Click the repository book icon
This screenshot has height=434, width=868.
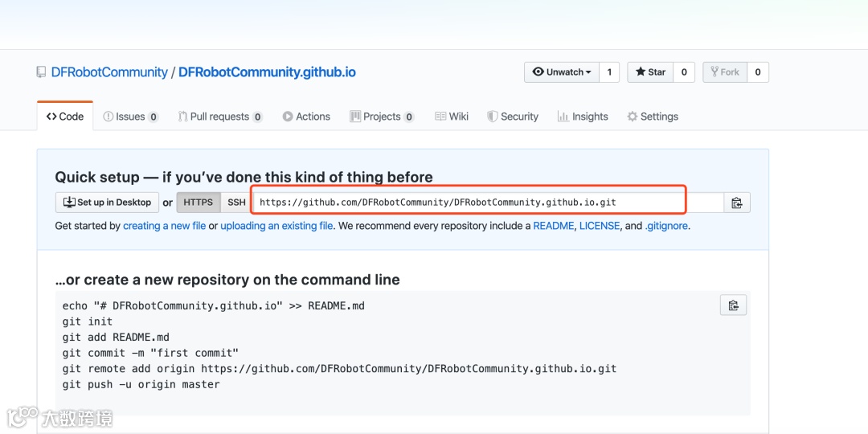pos(41,72)
